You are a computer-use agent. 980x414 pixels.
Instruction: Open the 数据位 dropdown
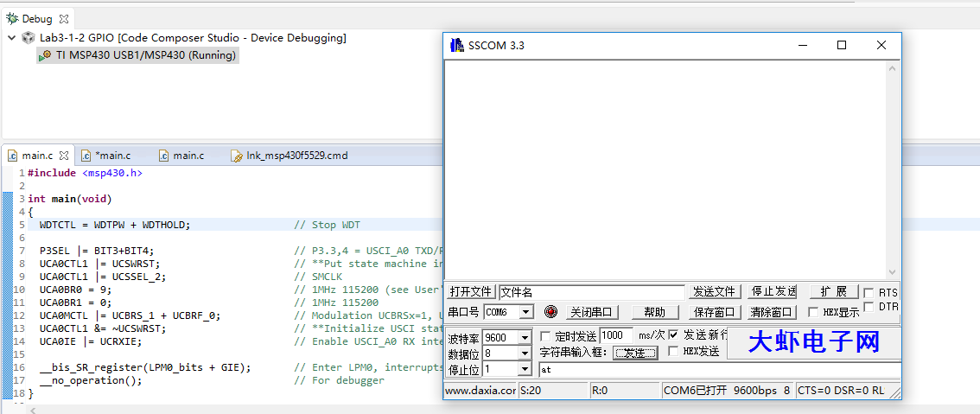point(525,353)
